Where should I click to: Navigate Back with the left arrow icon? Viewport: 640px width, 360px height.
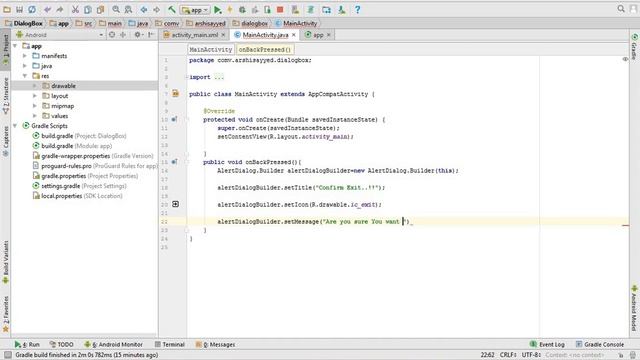point(144,9)
